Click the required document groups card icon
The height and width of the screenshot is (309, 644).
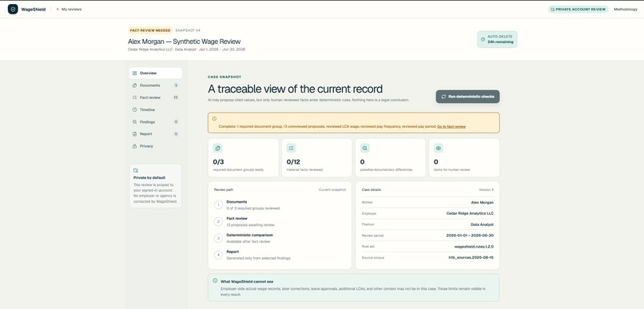click(217, 149)
